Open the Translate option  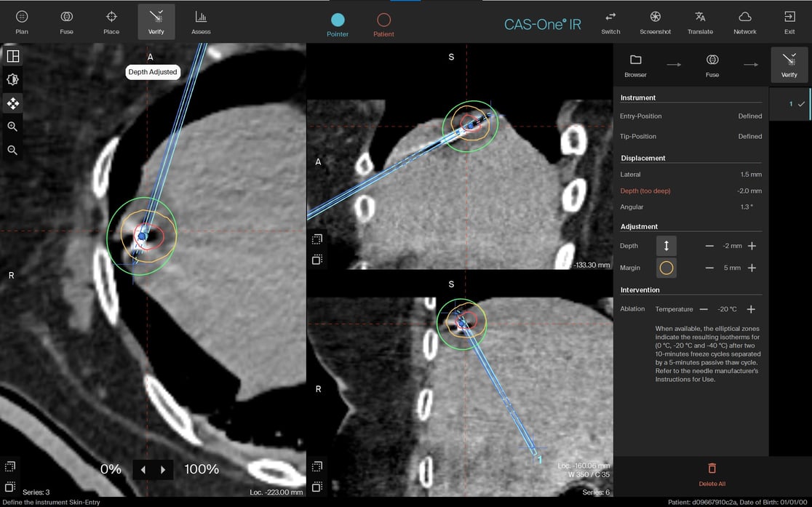tap(700, 23)
